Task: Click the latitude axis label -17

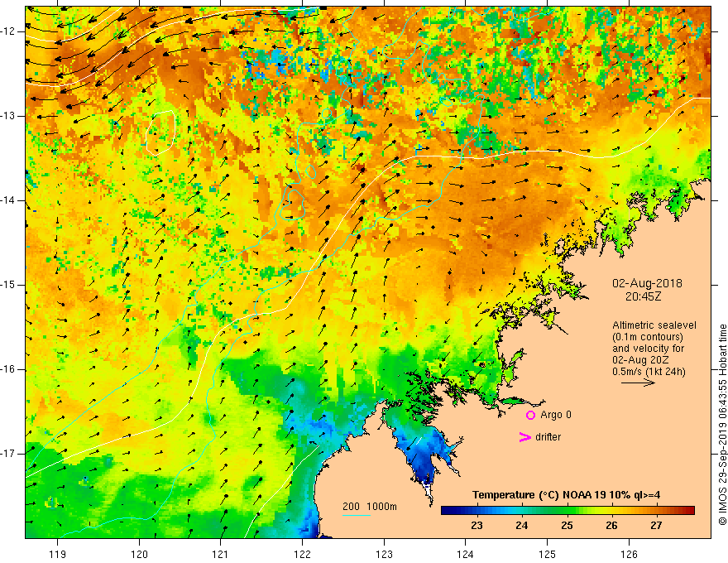Action: pyautogui.click(x=8, y=454)
